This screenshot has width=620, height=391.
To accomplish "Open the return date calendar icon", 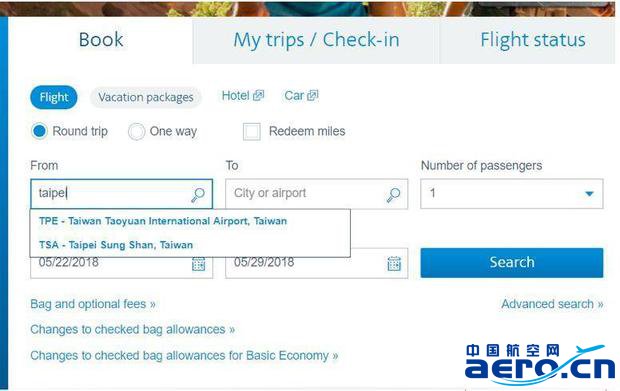I will tap(394, 264).
